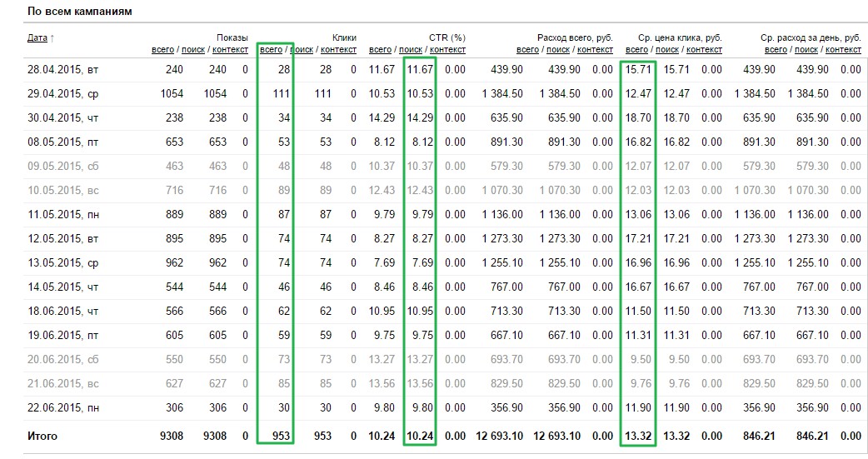The image size is (868, 459).
Task: Click total CTR 10.24 in the green-boxed поиск column
Action: (420, 437)
